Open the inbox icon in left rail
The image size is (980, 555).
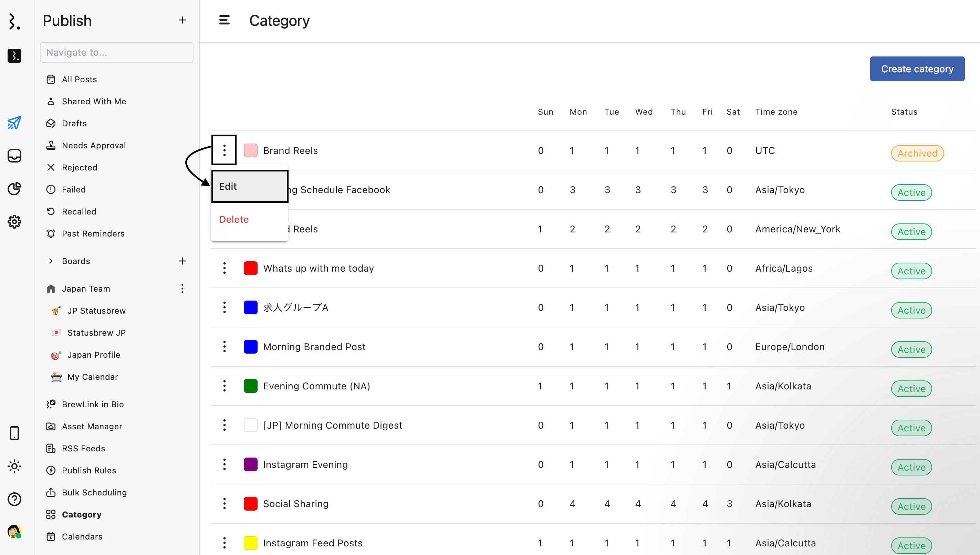tap(14, 156)
